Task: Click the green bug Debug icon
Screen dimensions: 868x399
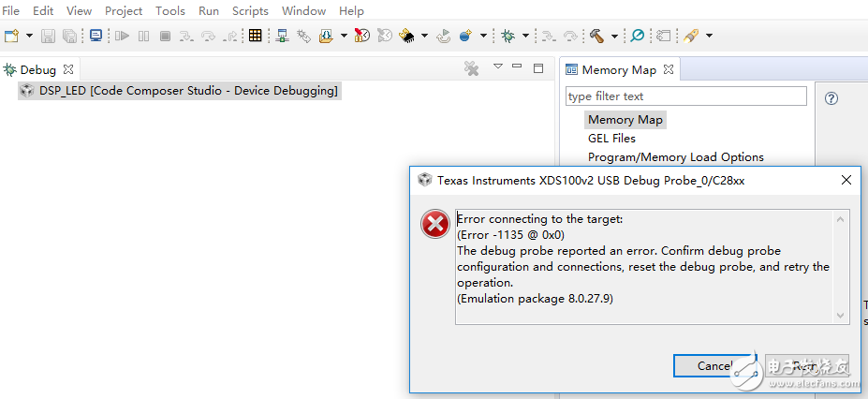Action: click(x=508, y=36)
